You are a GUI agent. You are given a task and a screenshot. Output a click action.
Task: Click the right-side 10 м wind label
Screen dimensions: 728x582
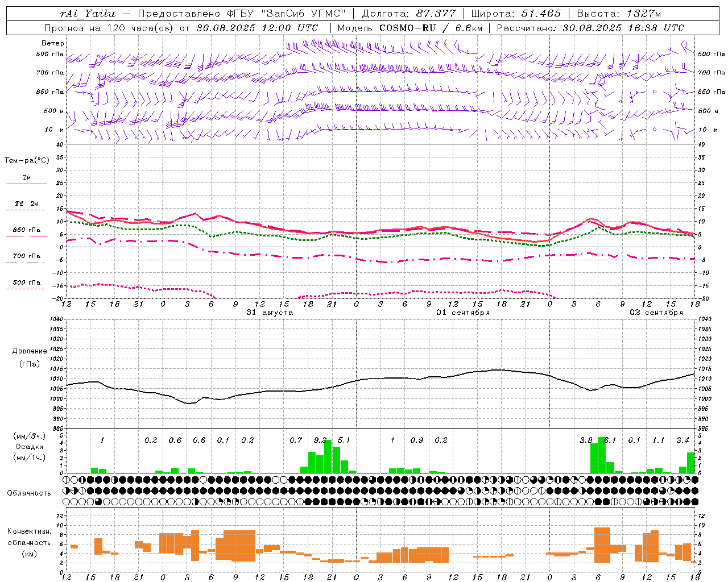pos(708,130)
